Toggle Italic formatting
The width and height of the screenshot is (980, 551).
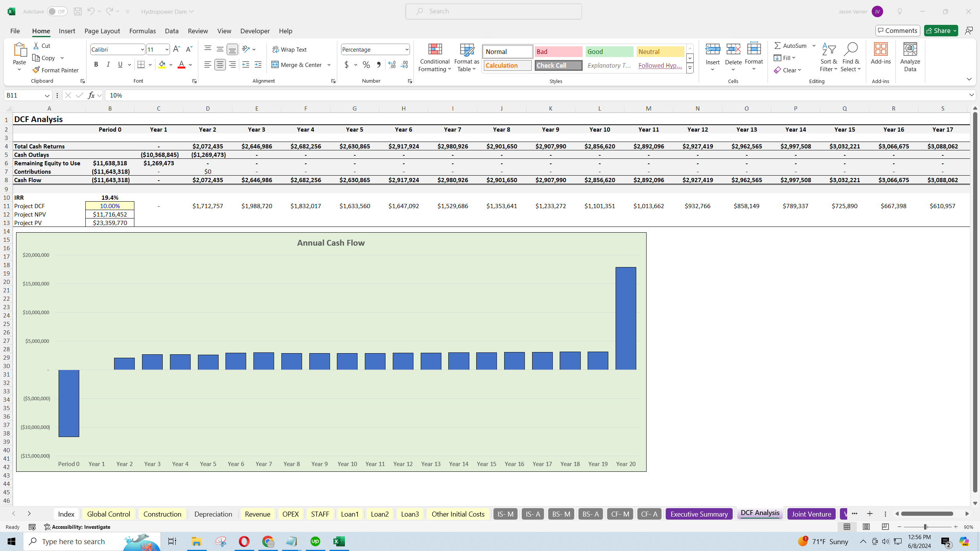pyautogui.click(x=108, y=65)
